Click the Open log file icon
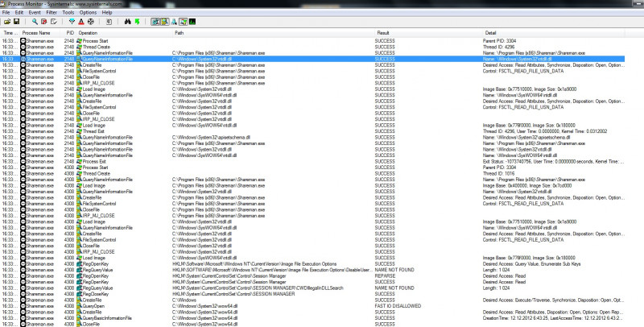Screen dimensions: 644x327 pos(7,22)
